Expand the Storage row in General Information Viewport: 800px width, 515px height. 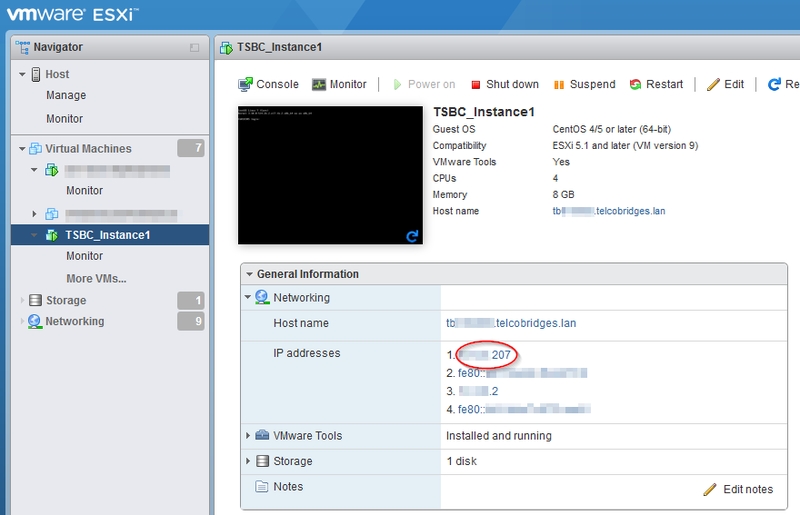pyautogui.click(x=249, y=461)
